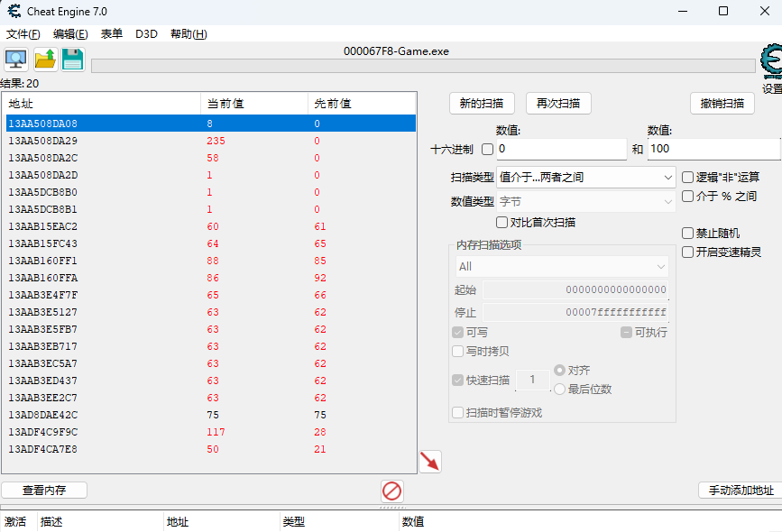Copy selected addresses with the red arrow icon
782x532 pixels.
(430, 461)
